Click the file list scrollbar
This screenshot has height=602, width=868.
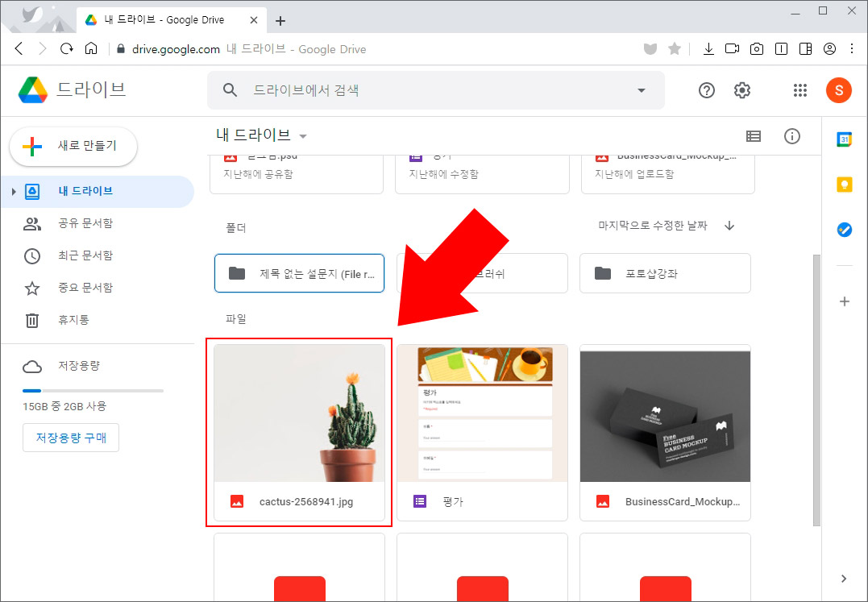[816, 389]
